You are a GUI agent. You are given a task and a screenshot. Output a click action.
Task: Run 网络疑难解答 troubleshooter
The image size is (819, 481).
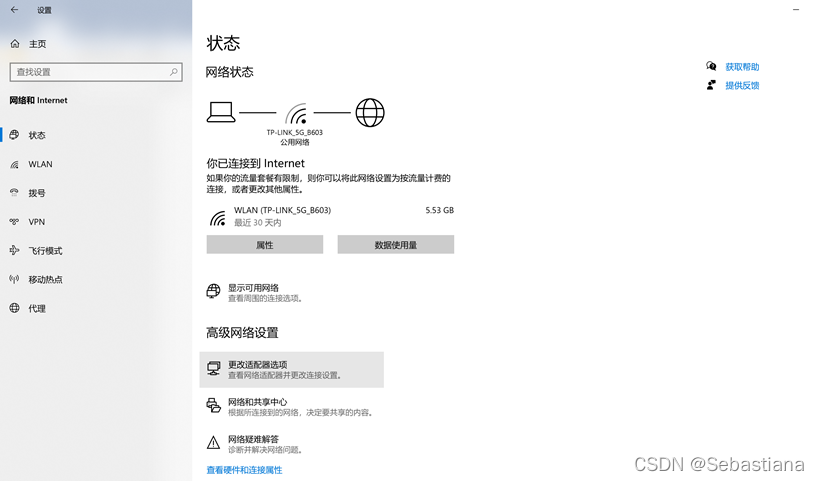[x=253, y=439]
